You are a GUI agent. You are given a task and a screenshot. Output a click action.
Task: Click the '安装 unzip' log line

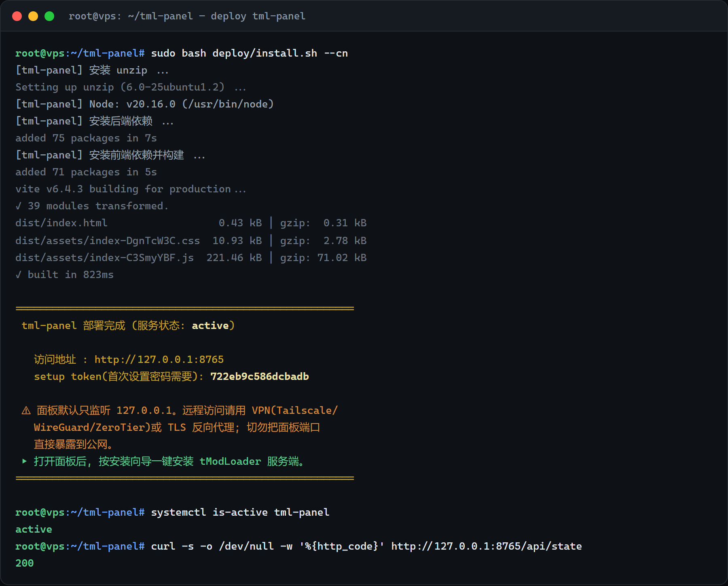(x=92, y=70)
